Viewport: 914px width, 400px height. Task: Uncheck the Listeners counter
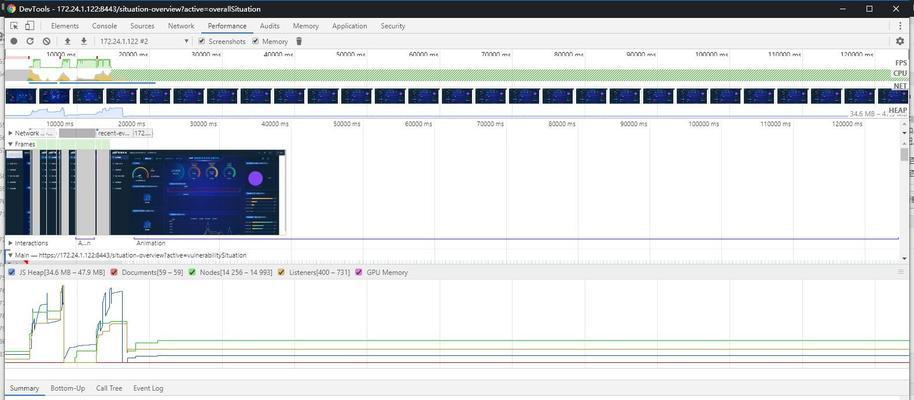pyautogui.click(x=282, y=272)
